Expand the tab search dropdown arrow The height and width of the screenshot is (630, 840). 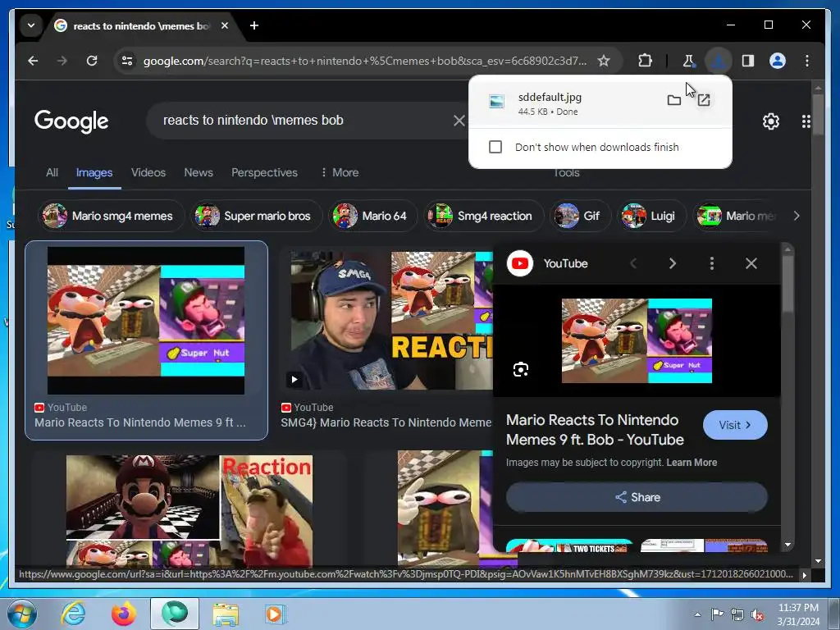tap(31, 25)
